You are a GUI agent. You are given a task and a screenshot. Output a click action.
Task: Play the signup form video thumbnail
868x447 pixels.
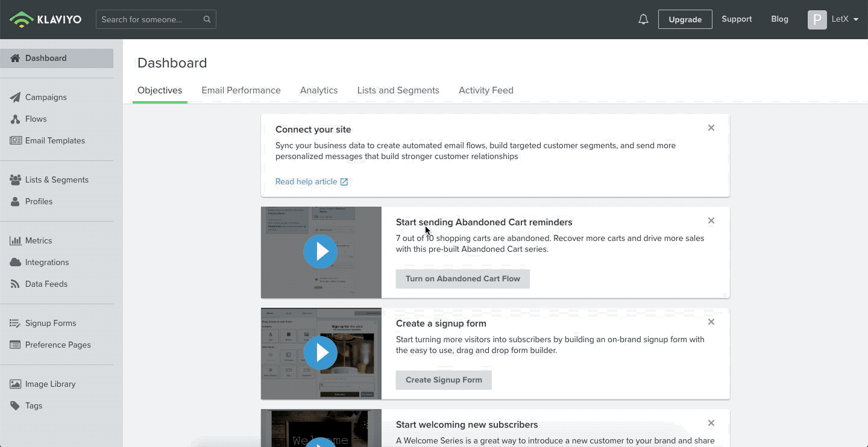[321, 353]
